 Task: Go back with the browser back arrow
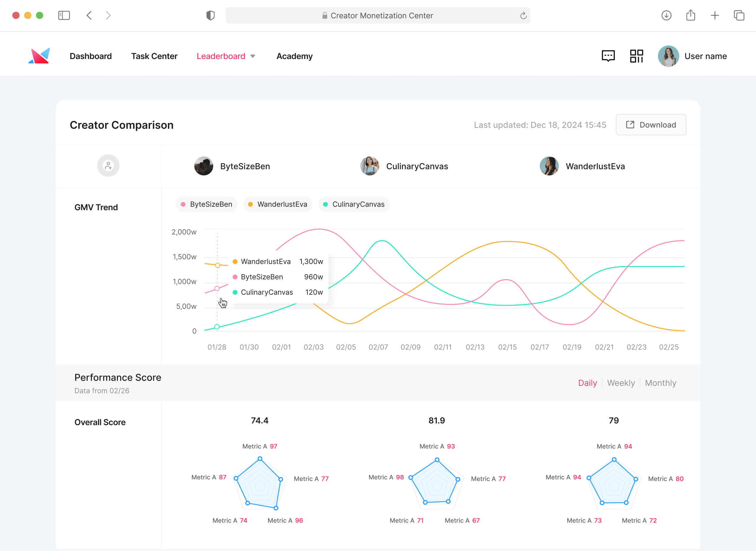coord(89,15)
